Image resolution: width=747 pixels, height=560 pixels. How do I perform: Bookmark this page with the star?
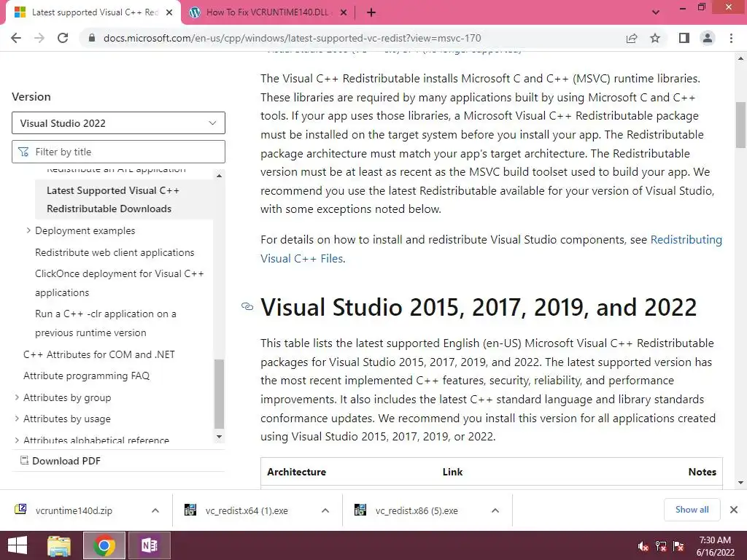(x=655, y=38)
